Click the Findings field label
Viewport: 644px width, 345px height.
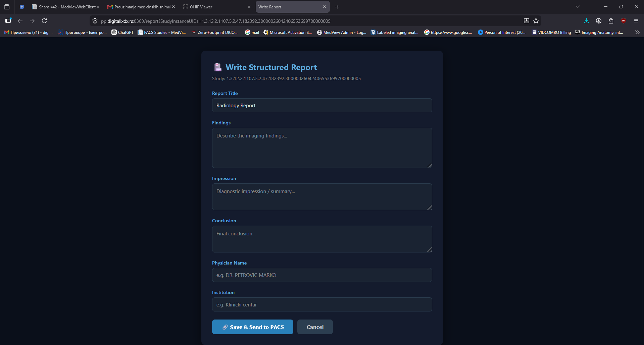tap(221, 123)
